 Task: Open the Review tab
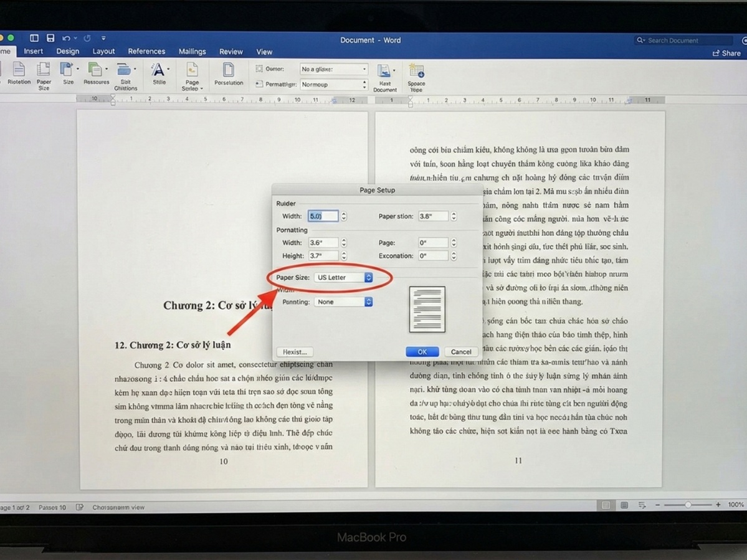click(231, 52)
